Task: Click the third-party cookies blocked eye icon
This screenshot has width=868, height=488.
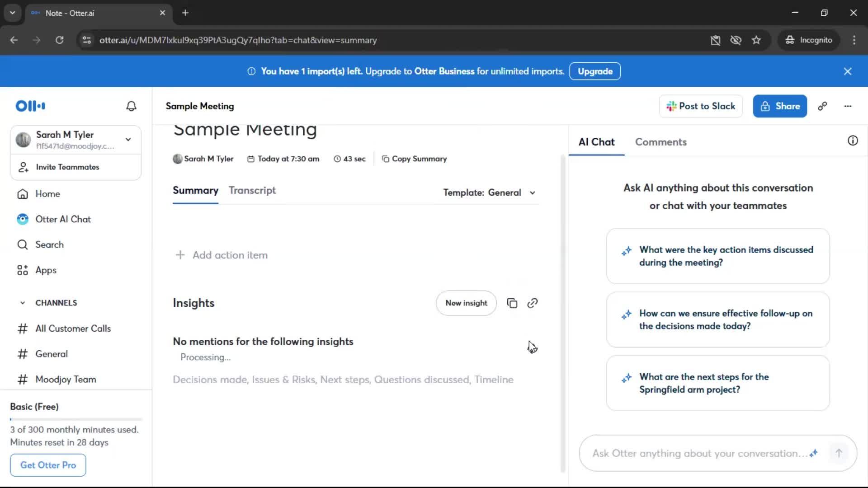Action: point(736,40)
